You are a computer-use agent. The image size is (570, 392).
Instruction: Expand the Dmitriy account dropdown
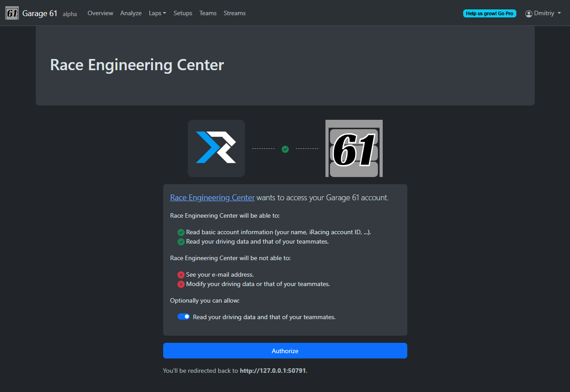(543, 13)
